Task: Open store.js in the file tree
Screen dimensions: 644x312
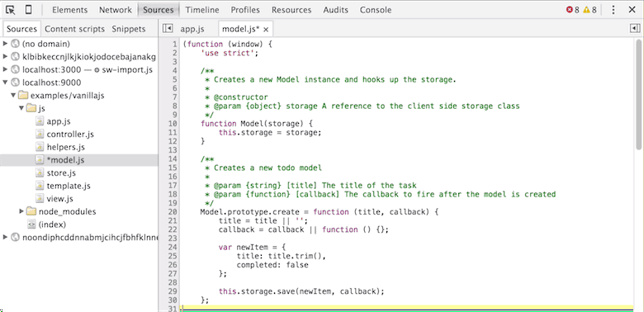Action: (61, 173)
